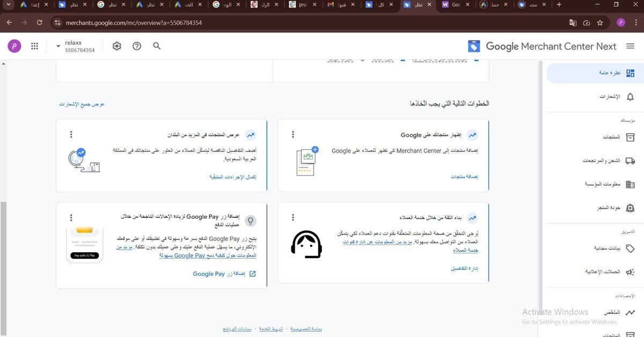Screen dimensions: 644x337
Task: Open the settings gear icon
Action: 117,46
